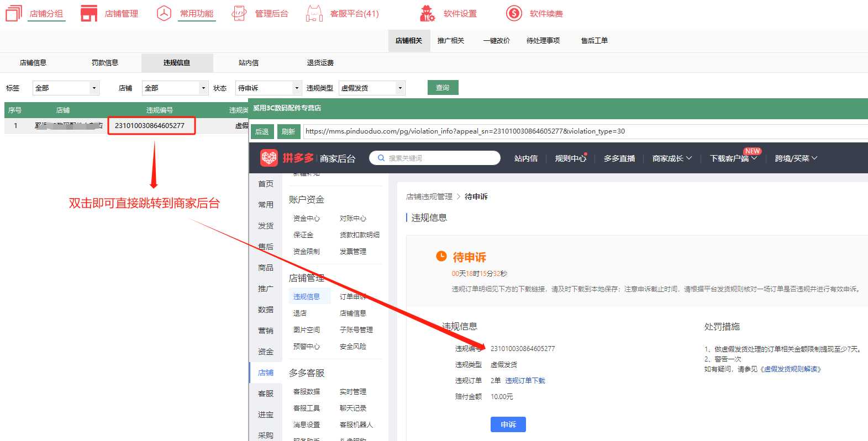The image size is (868, 441).
Task: Open the 管理后台 icon
Action: [x=239, y=13]
